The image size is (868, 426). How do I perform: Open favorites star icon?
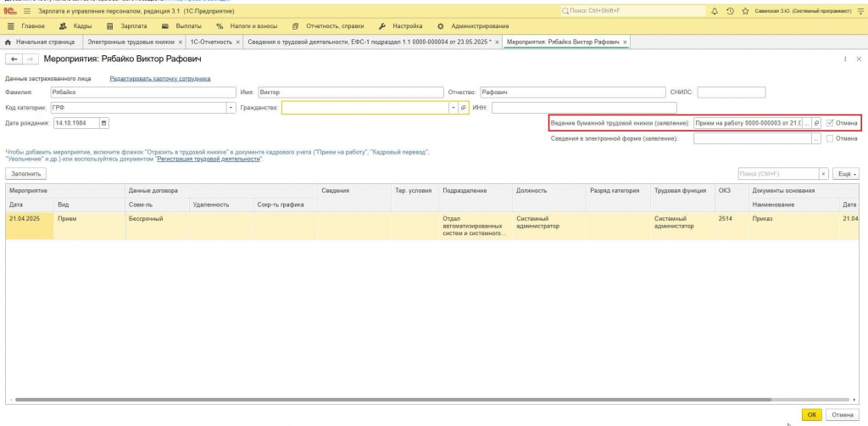745,11
